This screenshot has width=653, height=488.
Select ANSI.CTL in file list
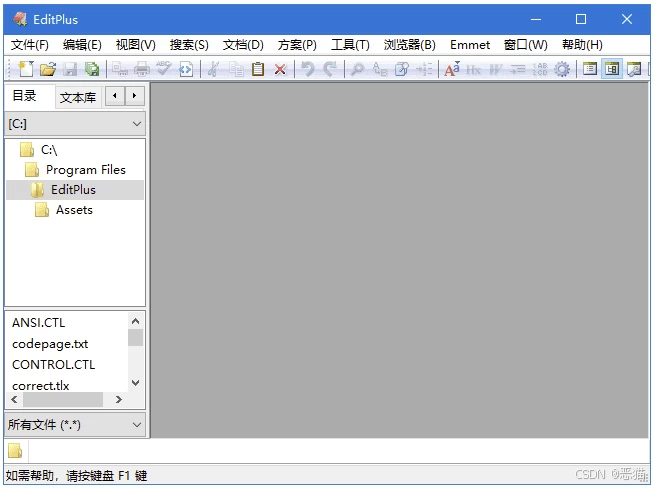coord(38,323)
